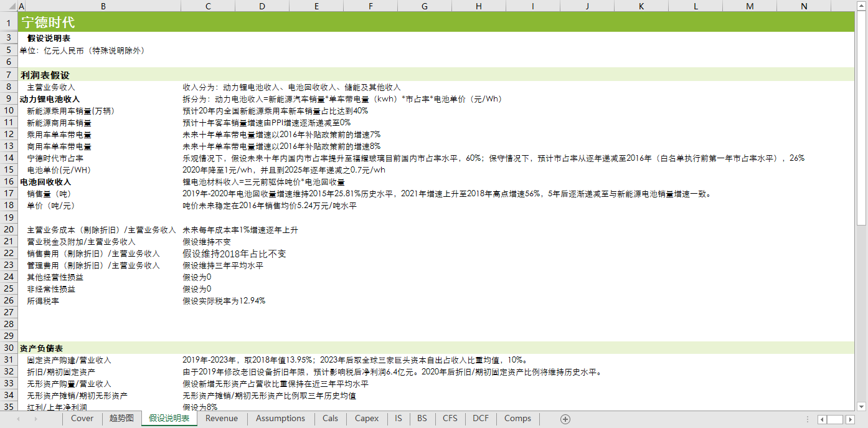
Task: Select the 资产负债表 section header
Action: pyautogui.click(x=41, y=348)
